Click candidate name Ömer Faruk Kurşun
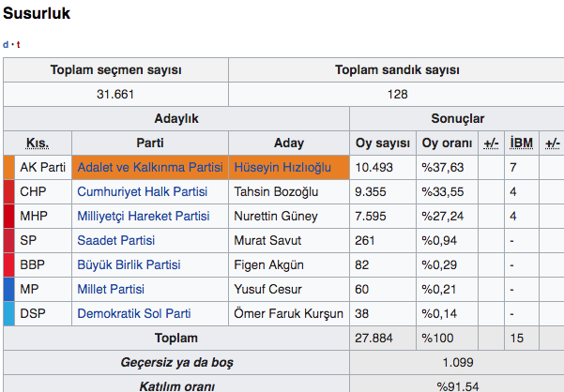The image size is (564, 392). click(288, 313)
